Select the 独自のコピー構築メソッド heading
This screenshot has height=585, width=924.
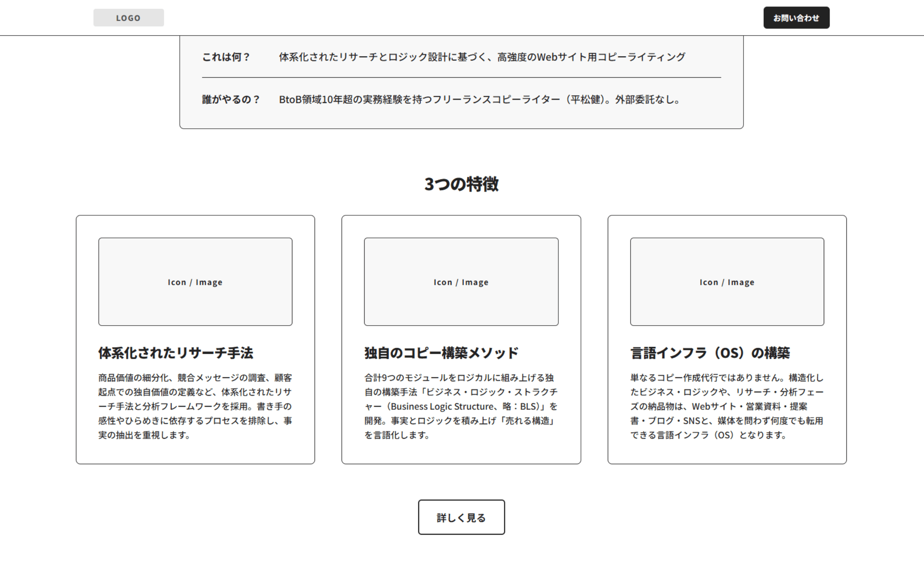pyautogui.click(x=441, y=352)
